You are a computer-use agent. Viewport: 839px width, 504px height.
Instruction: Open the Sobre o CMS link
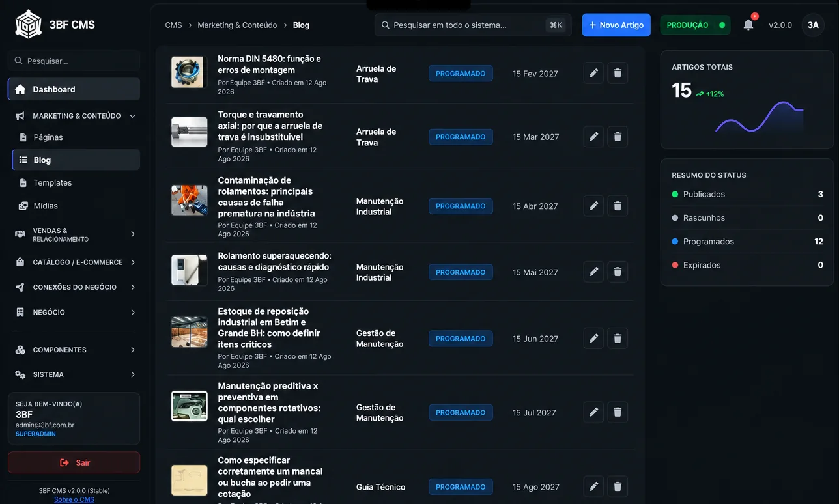click(x=74, y=499)
